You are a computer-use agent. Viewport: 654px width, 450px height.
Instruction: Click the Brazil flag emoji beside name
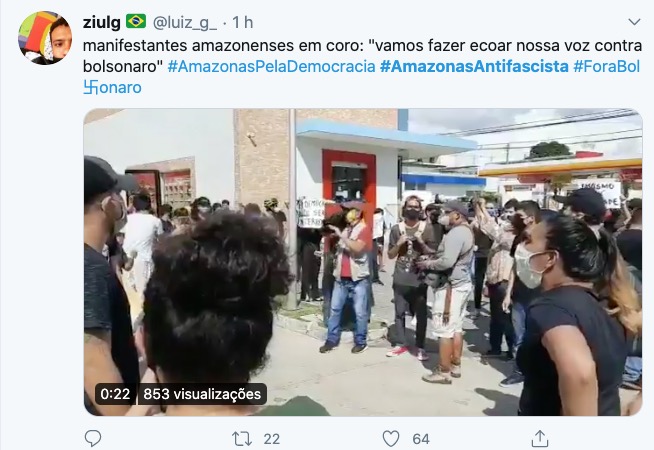136,21
